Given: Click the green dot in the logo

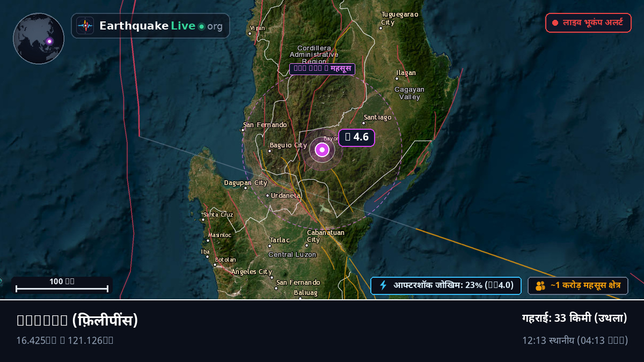Looking at the screenshot, I should pos(201,26).
